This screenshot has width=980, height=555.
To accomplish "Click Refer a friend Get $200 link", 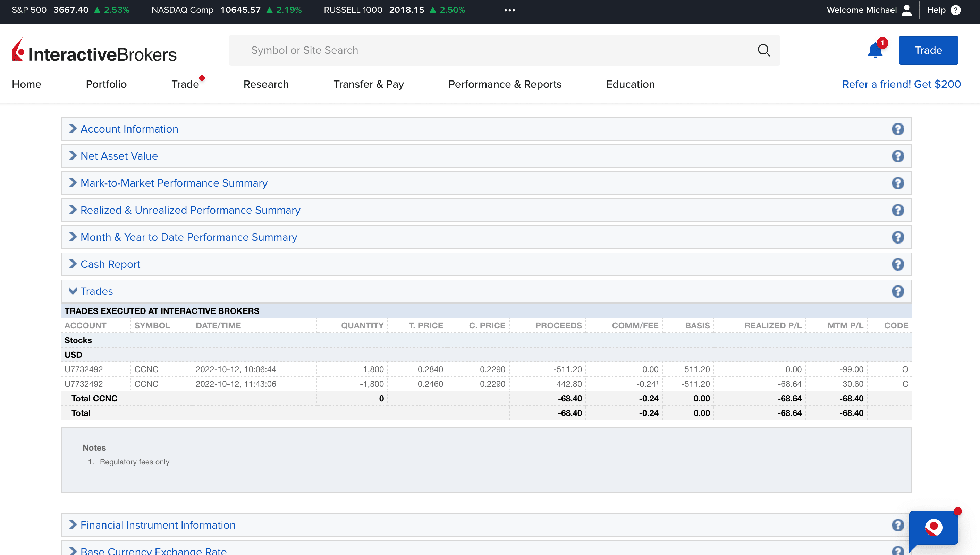I will coord(901,84).
